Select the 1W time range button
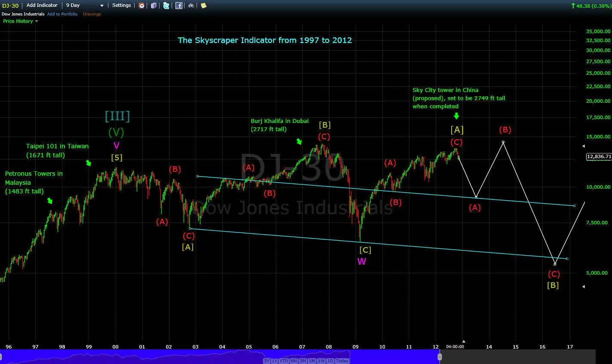This screenshot has height=364, width=612. 321,361
